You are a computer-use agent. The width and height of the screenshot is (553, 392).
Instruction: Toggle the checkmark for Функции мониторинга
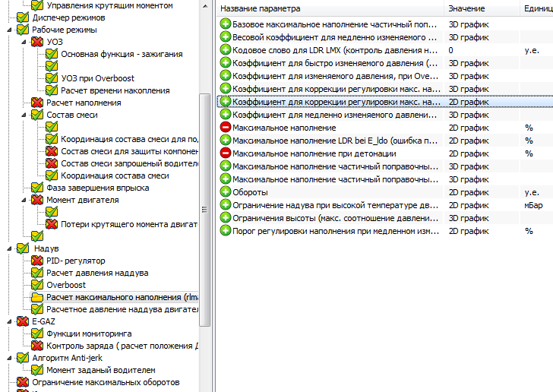[37, 334]
